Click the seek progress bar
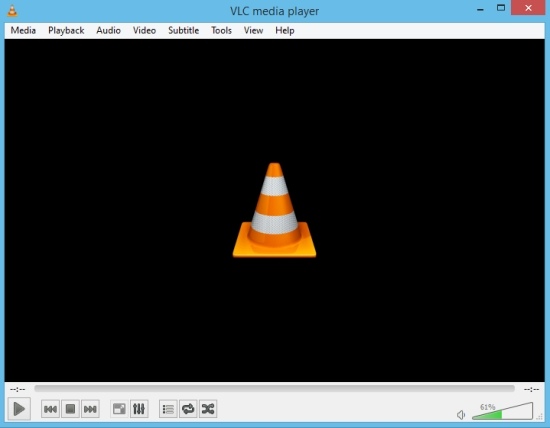The image size is (550, 428). click(274, 389)
